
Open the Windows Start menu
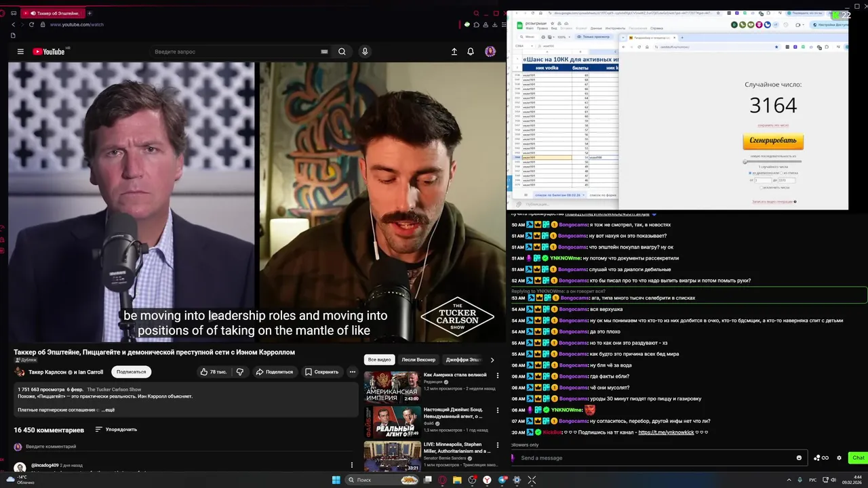[336, 480]
